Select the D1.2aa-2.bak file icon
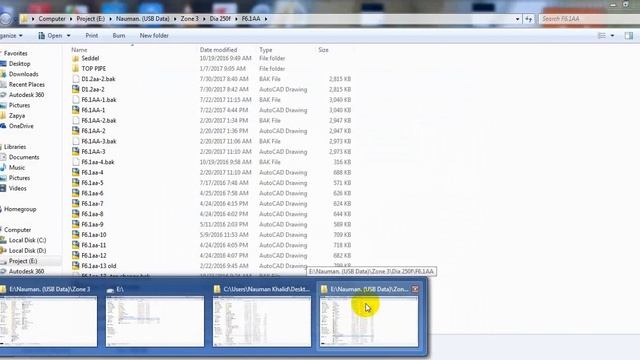 coord(76,79)
